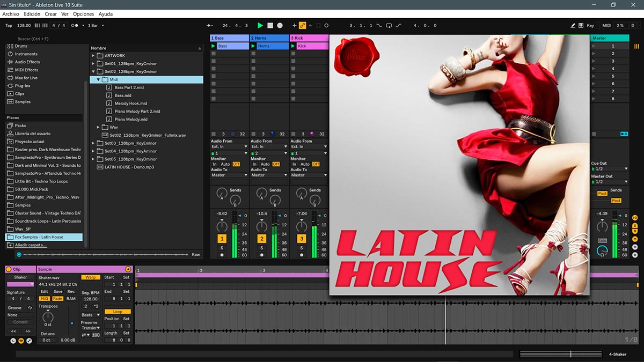The image size is (644, 362).
Task: Toggle the clip Fade switch
Action: pyautogui.click(x=57, y=299)
